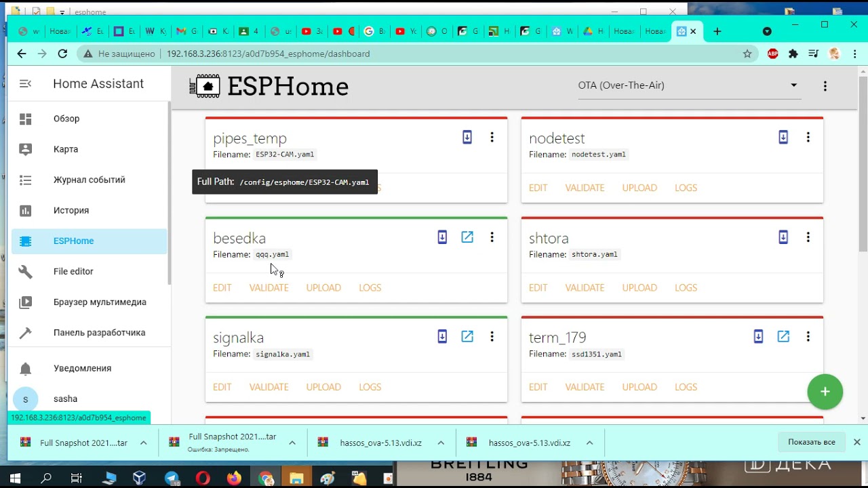Click LOGS on the besedka card
The width and height of the screenshot is (868, 488).
click(x=370, y=287)
